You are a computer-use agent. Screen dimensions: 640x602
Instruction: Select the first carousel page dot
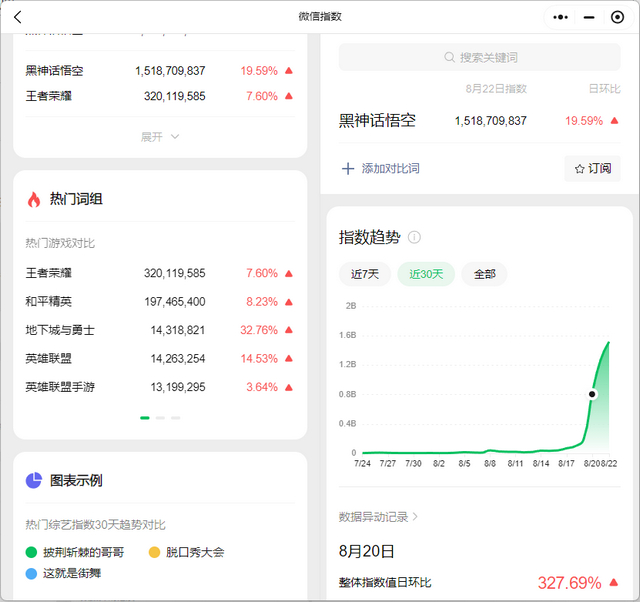coord(145,418)
